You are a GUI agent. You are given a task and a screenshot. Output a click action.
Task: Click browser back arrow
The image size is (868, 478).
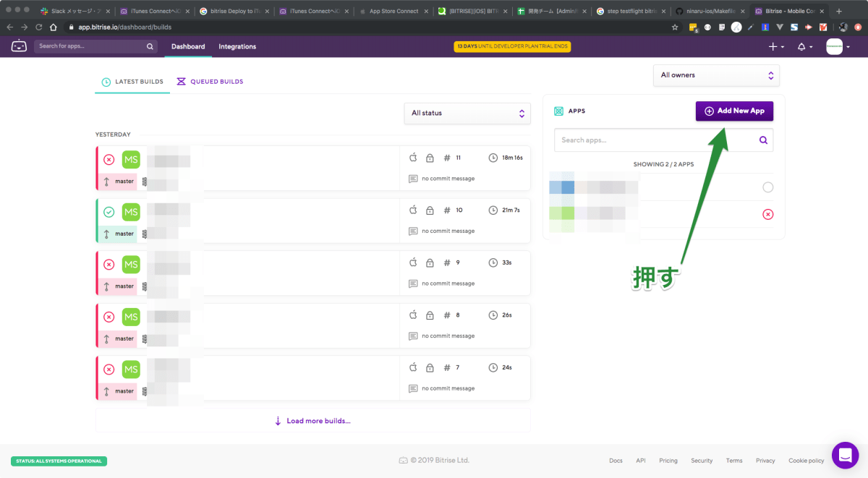[9, 27]
